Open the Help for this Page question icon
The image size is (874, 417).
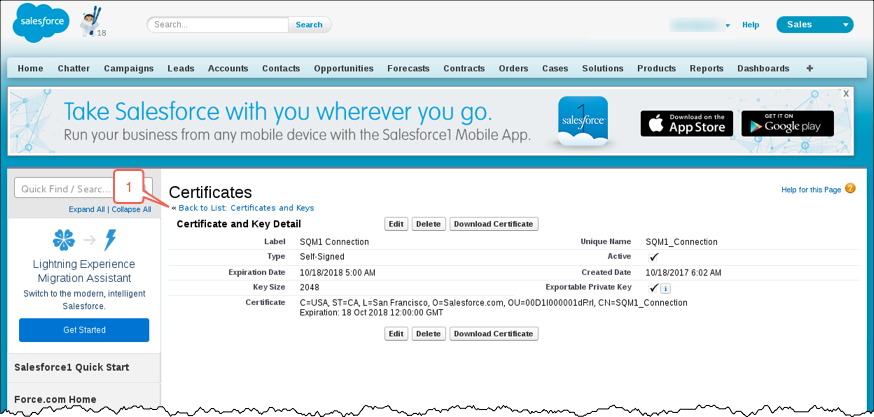tap(850, 188)
